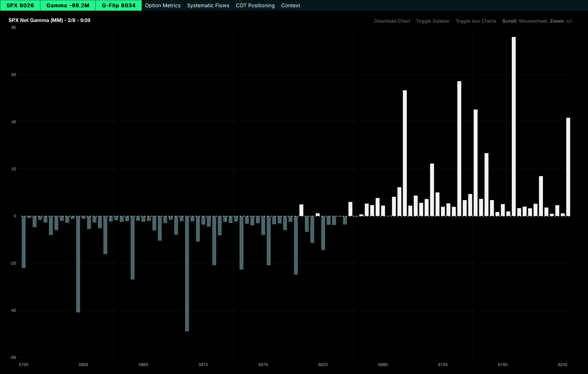Click the x-axis label 6025
The width and height of the screenshot is (588, 374).
point(323,364)
